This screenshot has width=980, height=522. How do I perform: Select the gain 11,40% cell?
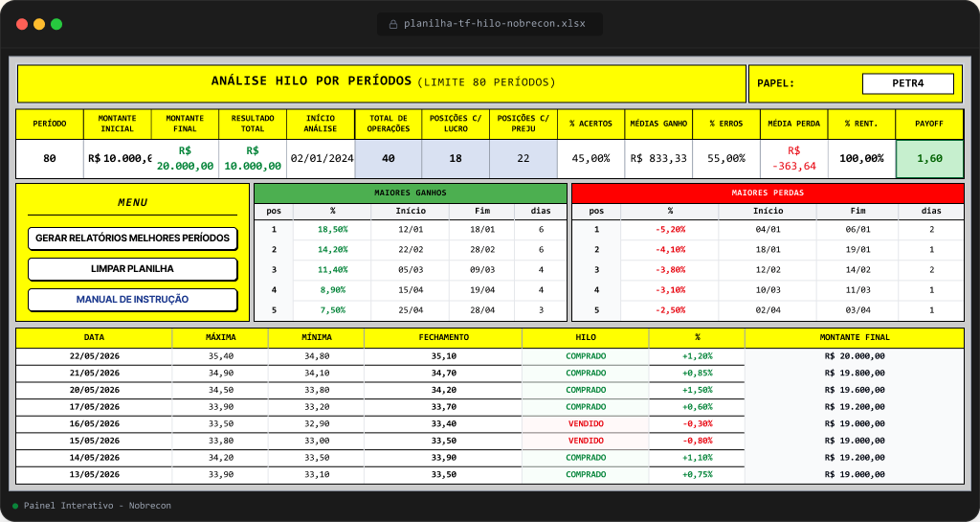tap(332, 270)
